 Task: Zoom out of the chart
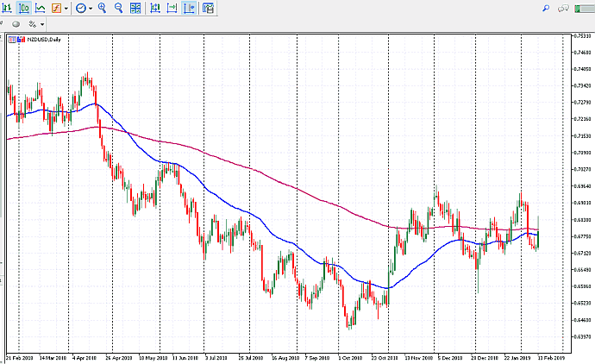118,8
